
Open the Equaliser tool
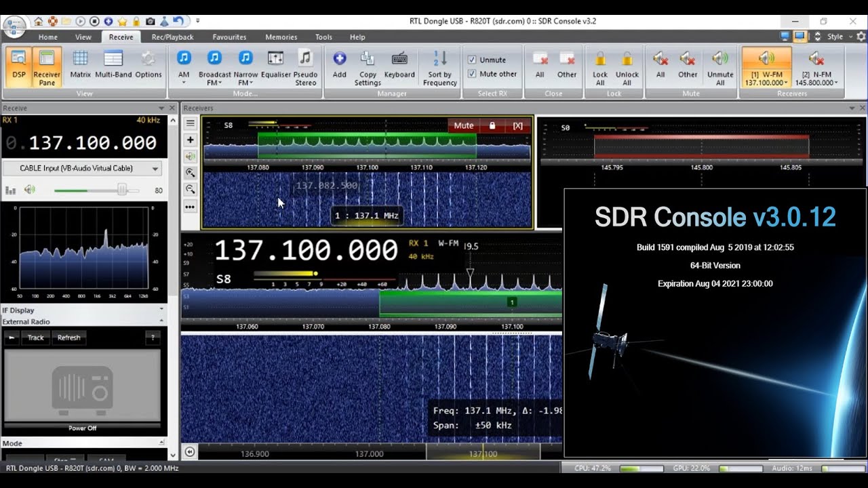275,66
